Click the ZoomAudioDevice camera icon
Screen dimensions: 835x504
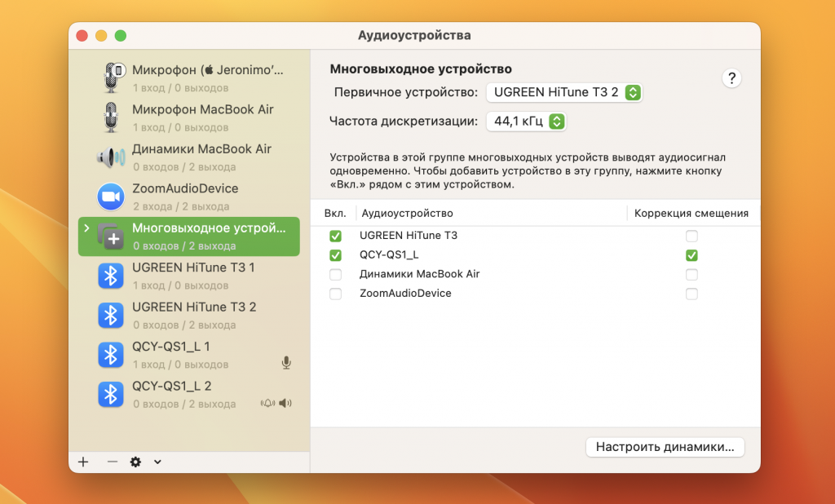(x=110, y=197)
